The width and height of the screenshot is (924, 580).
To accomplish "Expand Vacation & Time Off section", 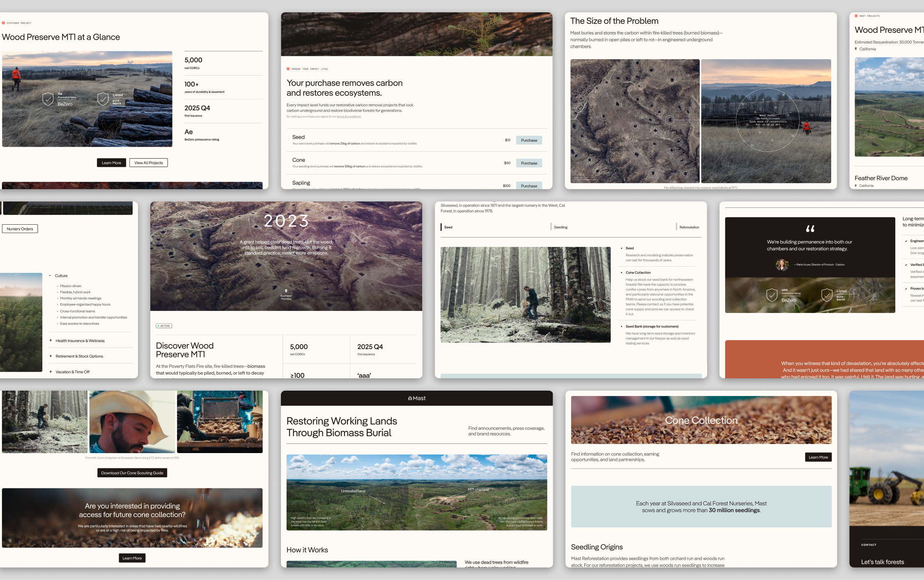I will tap(90, 372).
